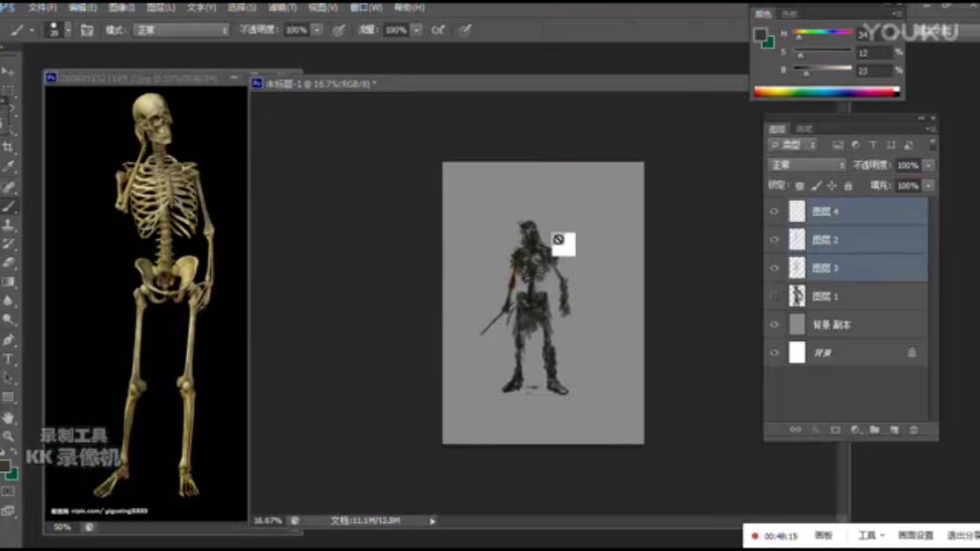
Task: Select the Hand tool
Action: tap(8, 417)
